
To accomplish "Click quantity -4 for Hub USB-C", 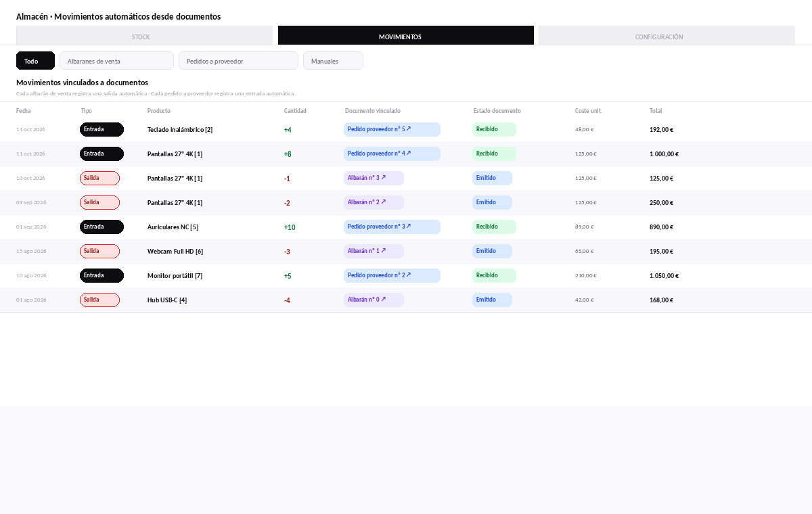I will 287,300.
